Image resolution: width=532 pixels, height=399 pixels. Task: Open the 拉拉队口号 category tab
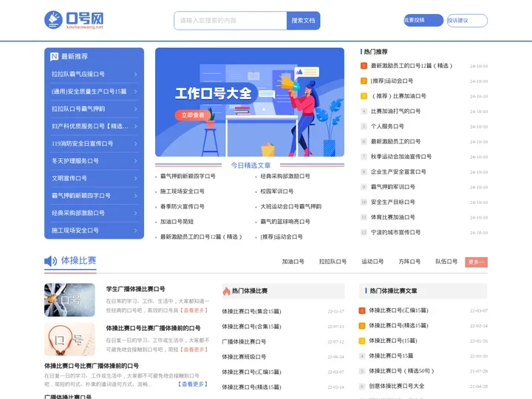332,262
